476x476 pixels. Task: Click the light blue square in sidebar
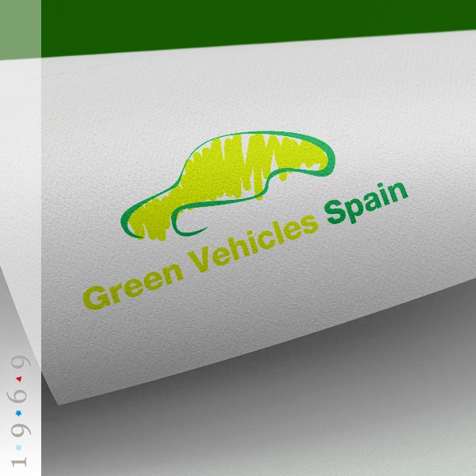[x=19, y=447]
